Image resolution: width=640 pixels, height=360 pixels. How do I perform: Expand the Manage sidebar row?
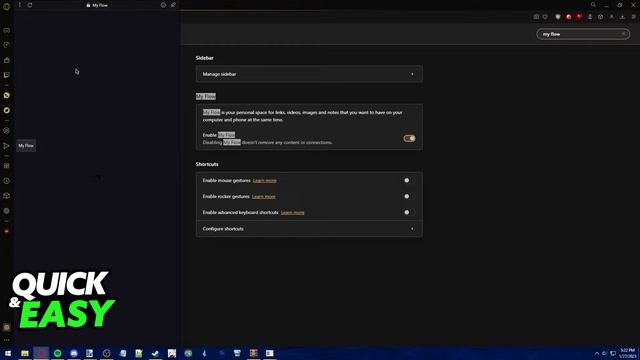[309, 74]
